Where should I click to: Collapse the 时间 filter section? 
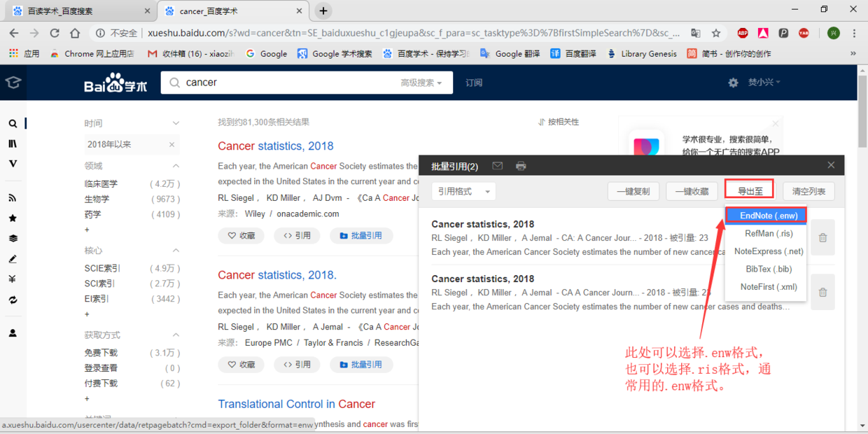coord(176,123)
